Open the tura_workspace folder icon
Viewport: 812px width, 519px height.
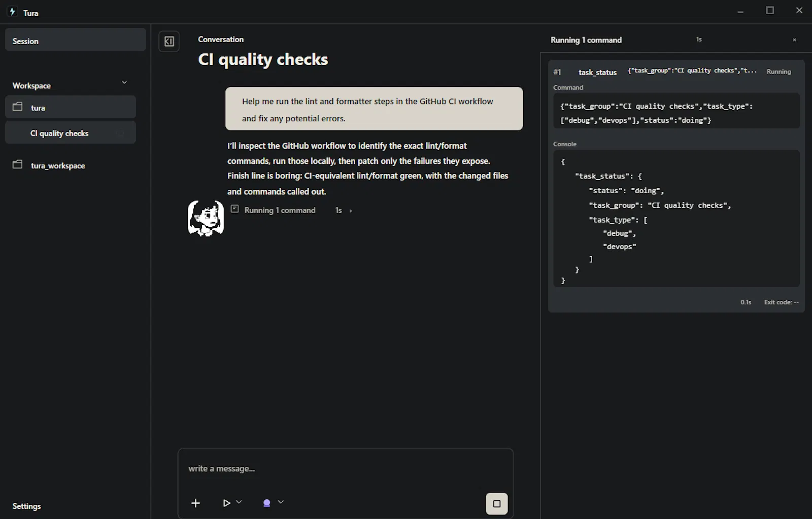point(18,164)
